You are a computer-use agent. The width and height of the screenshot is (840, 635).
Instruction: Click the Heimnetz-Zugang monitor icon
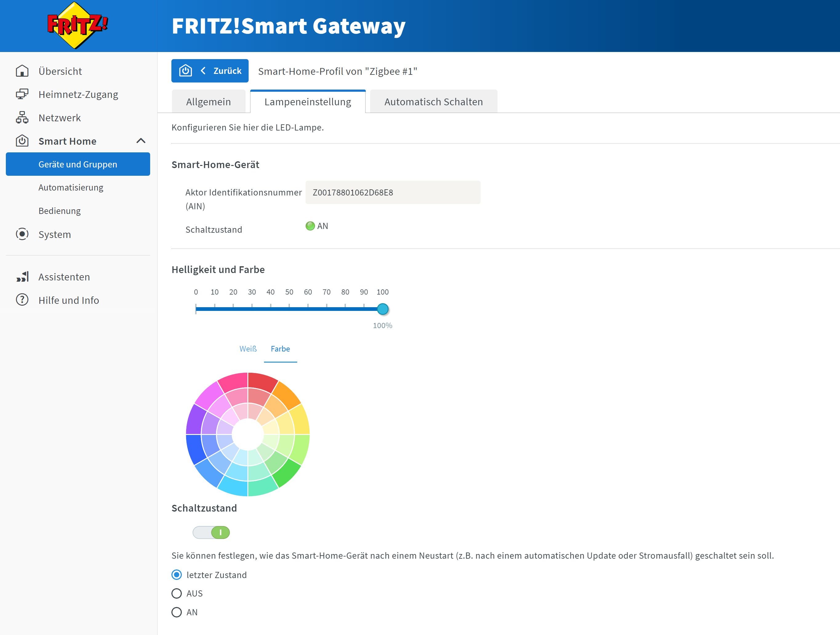tap(22, 94)
